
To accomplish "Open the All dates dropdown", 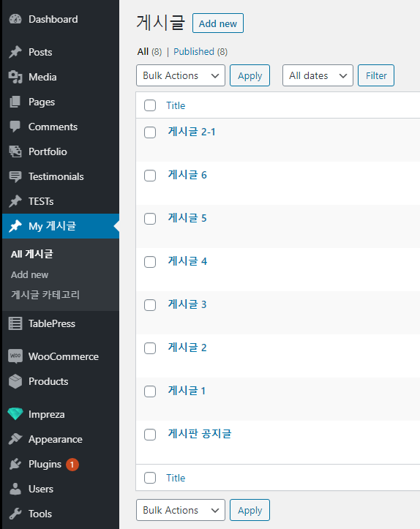I will tap(318, 75).
